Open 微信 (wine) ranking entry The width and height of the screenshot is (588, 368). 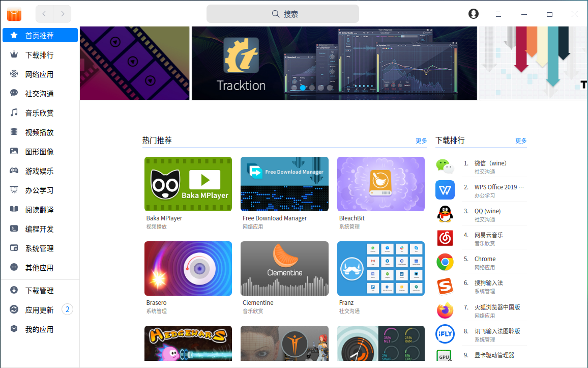(490, 163)
